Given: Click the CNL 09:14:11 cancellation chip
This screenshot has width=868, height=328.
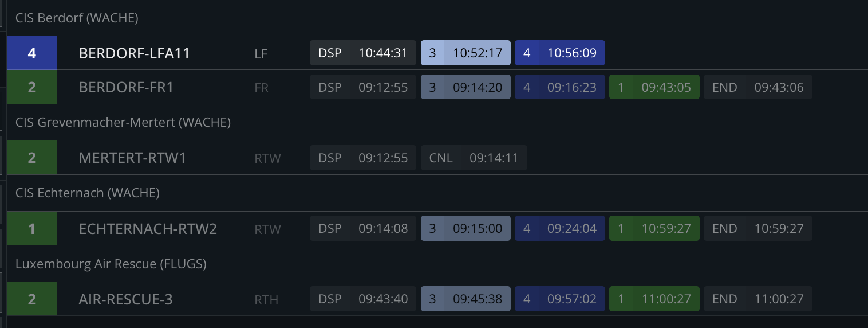Looking at the screenshot, I should [x=474, y=158].
